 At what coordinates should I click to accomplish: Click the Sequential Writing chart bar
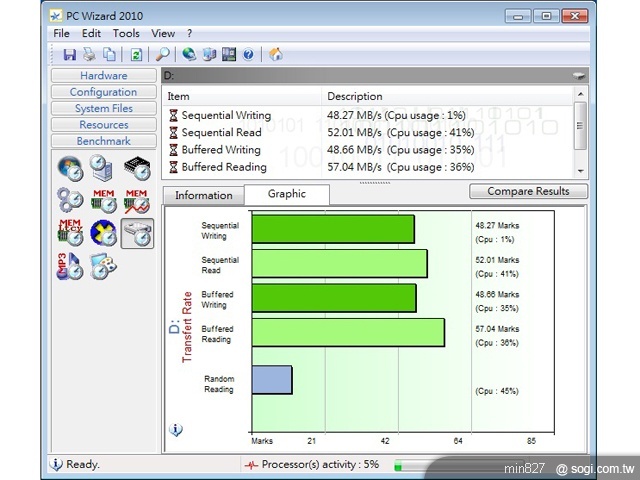(x=333, y=229)
